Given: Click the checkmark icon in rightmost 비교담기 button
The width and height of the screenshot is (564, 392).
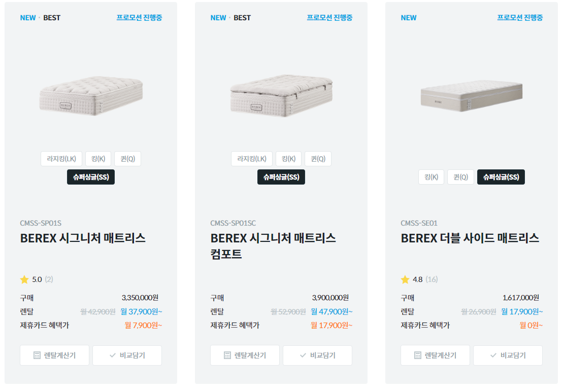Looking at the screenshot, I should pos(494,355).
